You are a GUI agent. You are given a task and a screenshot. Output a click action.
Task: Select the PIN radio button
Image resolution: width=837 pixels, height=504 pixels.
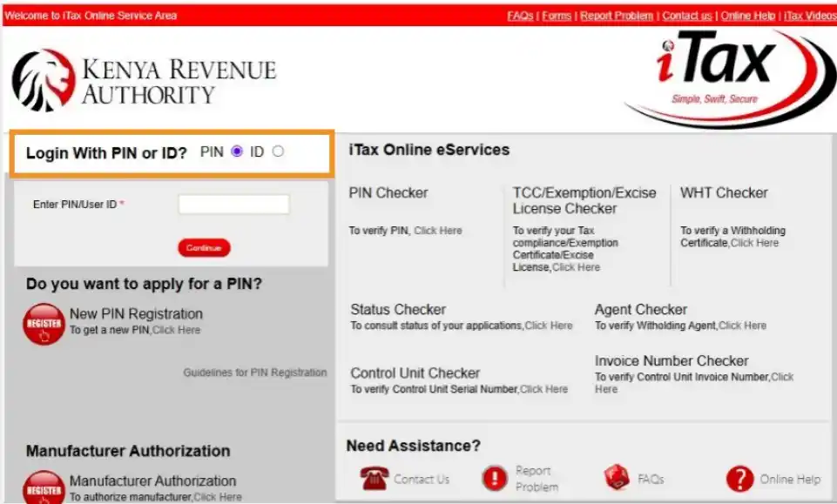237,151
